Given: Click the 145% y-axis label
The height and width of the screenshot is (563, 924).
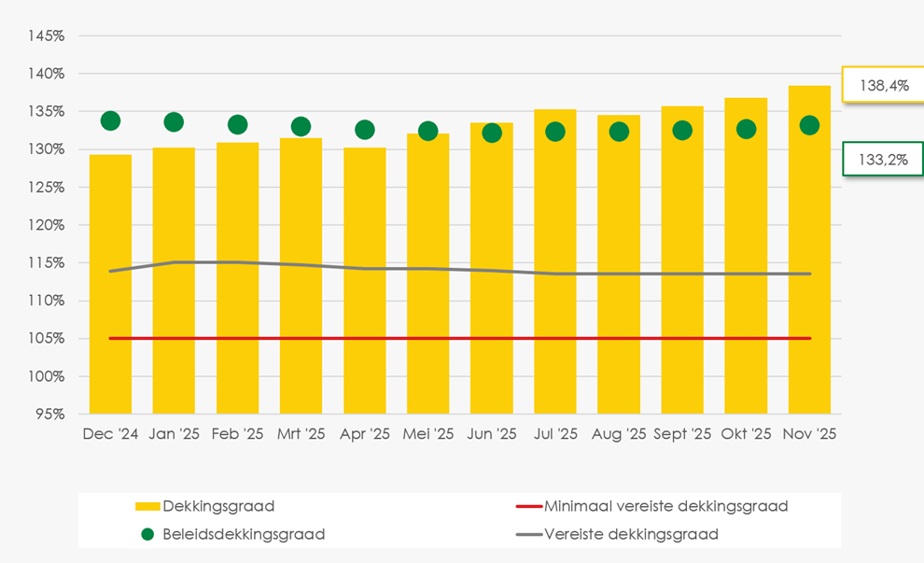Looking at the screenshot, I should (46, 35).
